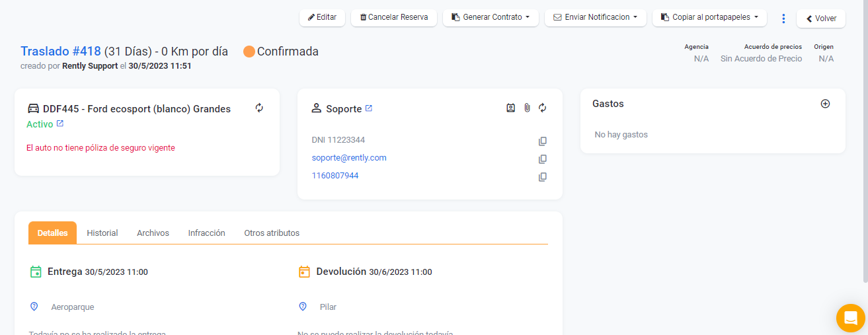The image size is (868, 335).
Task: Open Soporte customer profile link icon
Action: [x=369, y=108]
